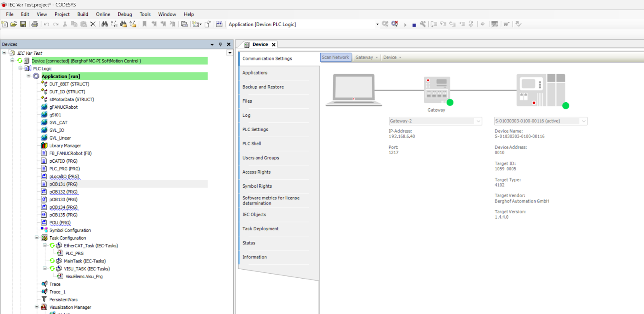Click the Undo arrow icon
This screenshot has height=314, width=644.
[x=46, y=24]
